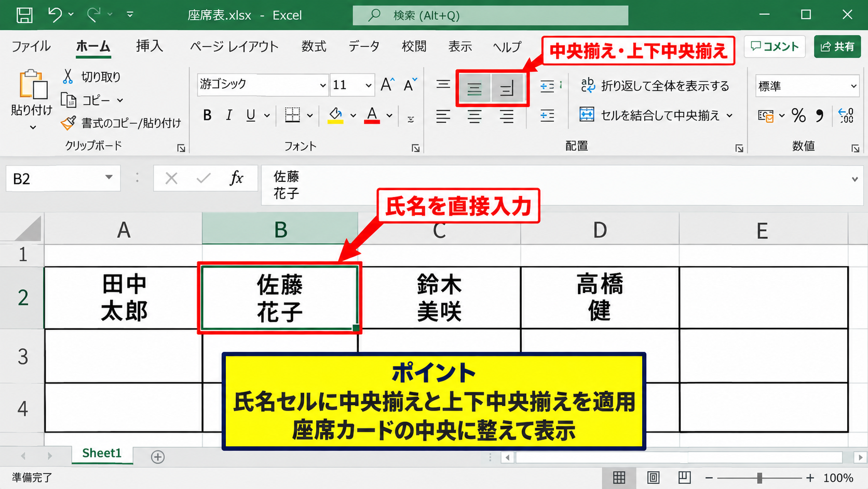Undo the last action
This screenshot has width=868, height=489.
click(x=55, y=15)
